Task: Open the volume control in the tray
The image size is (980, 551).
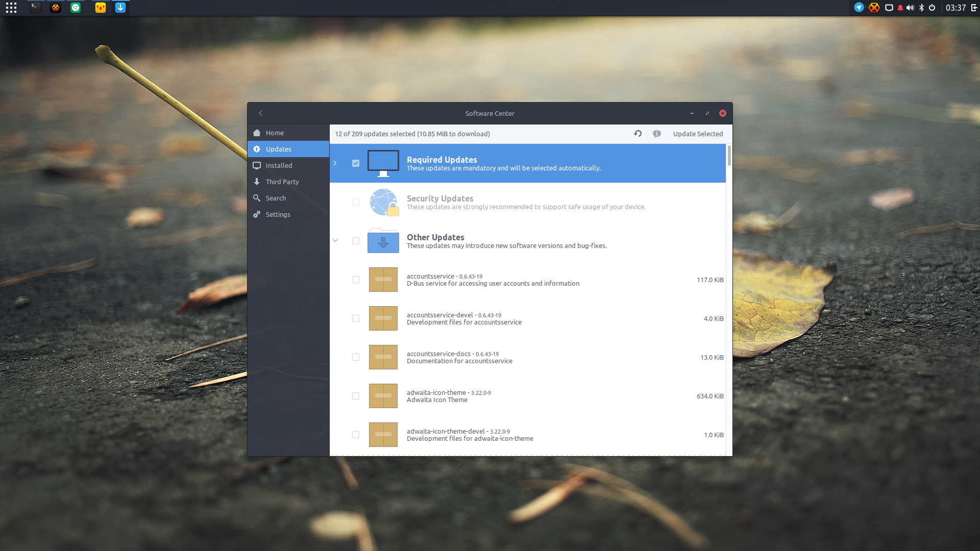Action: [910, 8]
